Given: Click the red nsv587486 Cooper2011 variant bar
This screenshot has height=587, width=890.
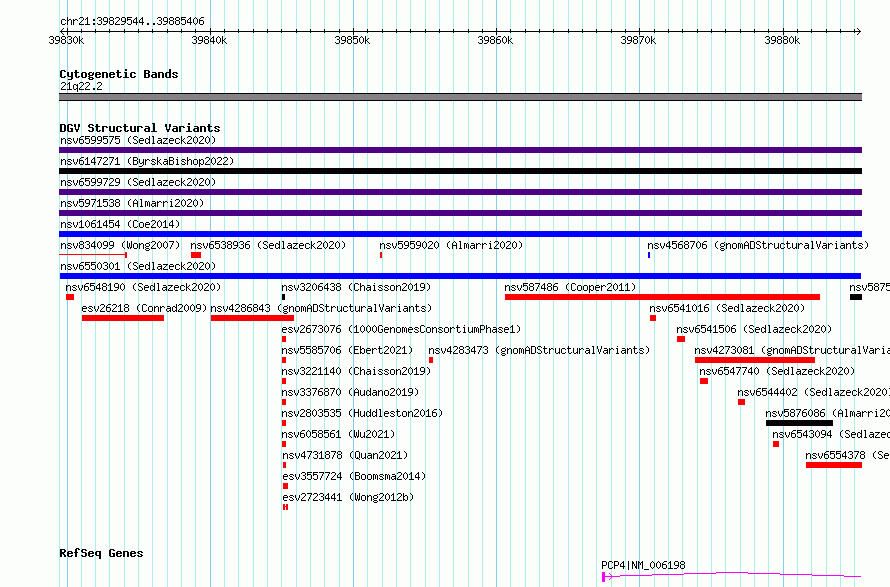Looking at the screenshot, I should pyautogui.click(x=662, y=297).
